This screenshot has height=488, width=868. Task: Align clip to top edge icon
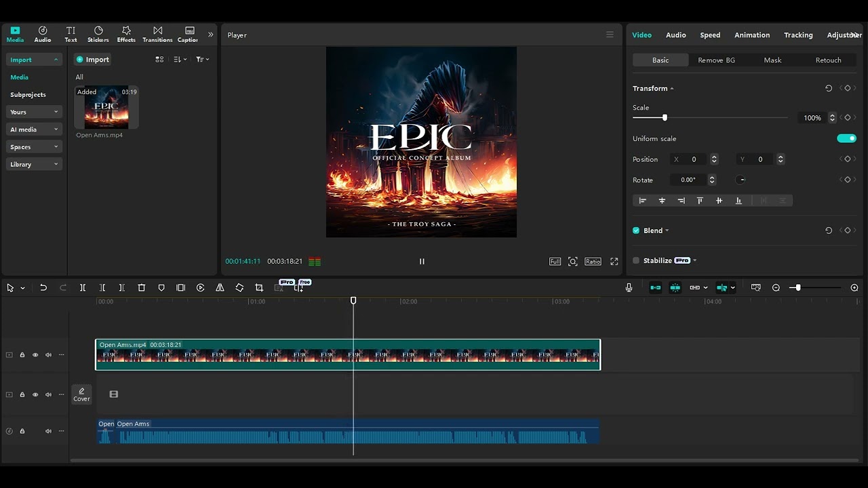click(x=700, y=201)
